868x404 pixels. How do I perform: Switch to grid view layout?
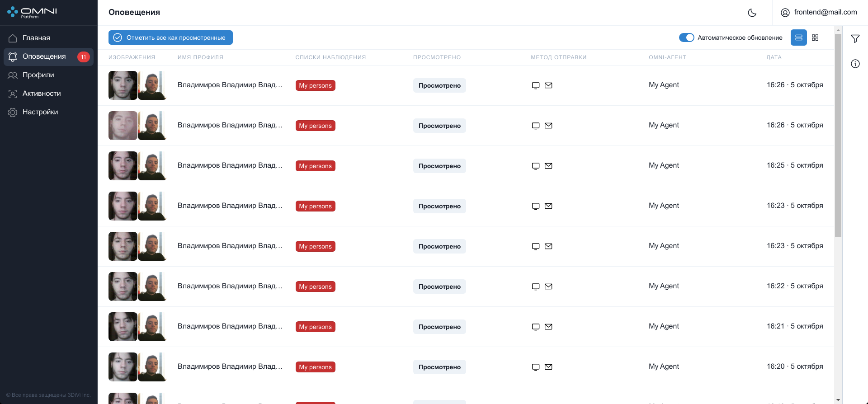815,38
